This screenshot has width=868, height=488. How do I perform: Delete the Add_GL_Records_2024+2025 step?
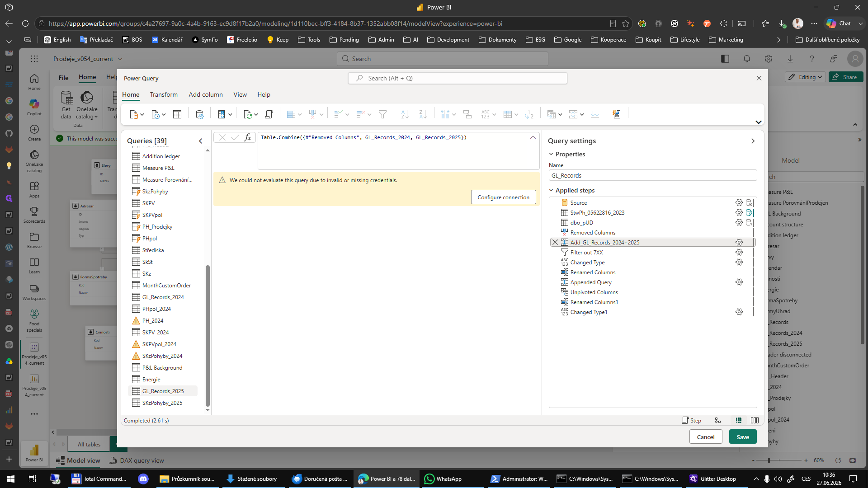point(555,242)
